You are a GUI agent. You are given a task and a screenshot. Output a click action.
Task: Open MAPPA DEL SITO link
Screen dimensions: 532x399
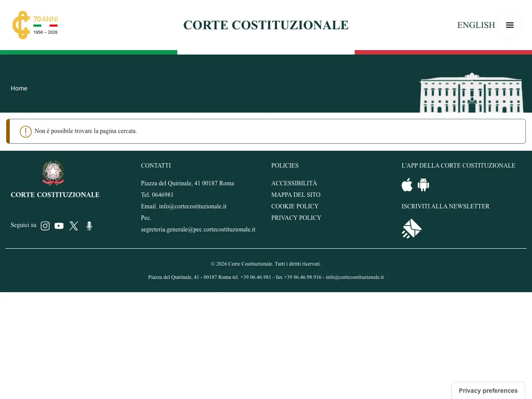coord(296,195)
